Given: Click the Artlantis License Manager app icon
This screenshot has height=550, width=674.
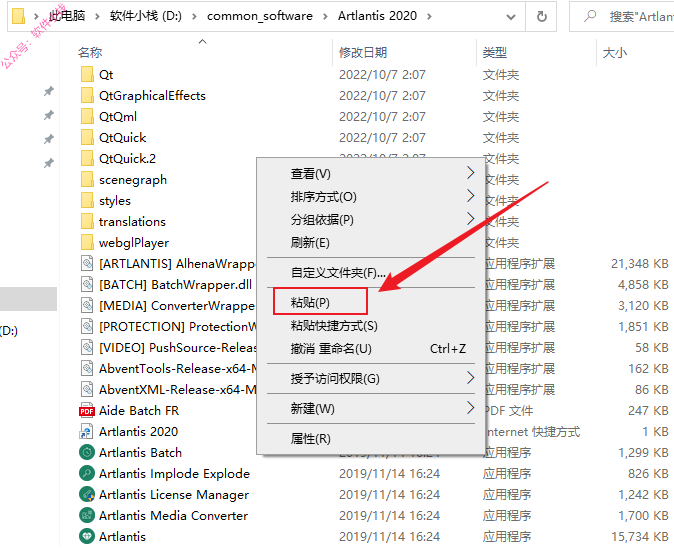Looking at the screenshot, I should 87,495.
